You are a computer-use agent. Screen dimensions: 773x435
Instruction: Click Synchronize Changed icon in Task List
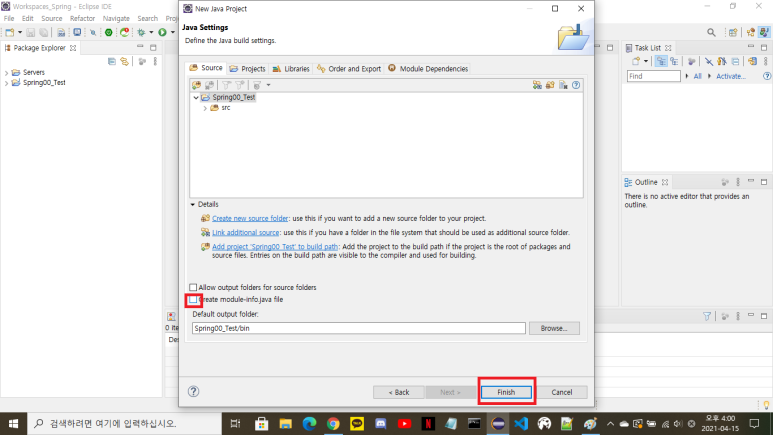pos(753,61)
